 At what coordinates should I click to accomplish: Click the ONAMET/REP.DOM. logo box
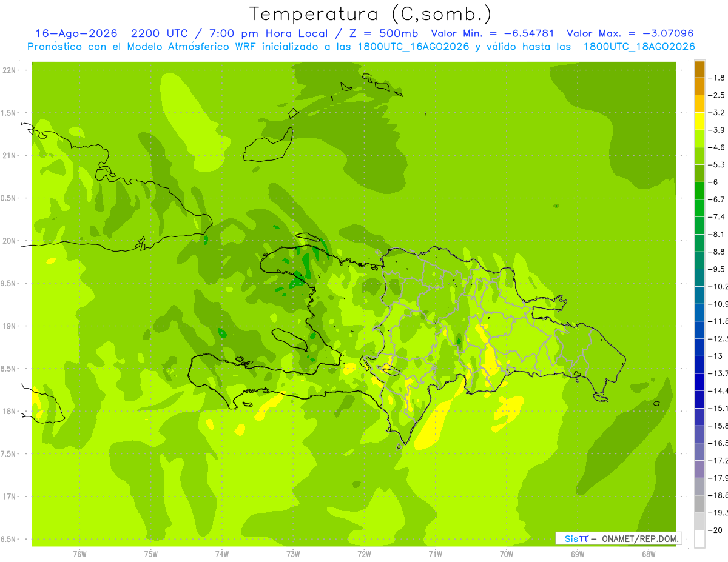tap(619, 538)
